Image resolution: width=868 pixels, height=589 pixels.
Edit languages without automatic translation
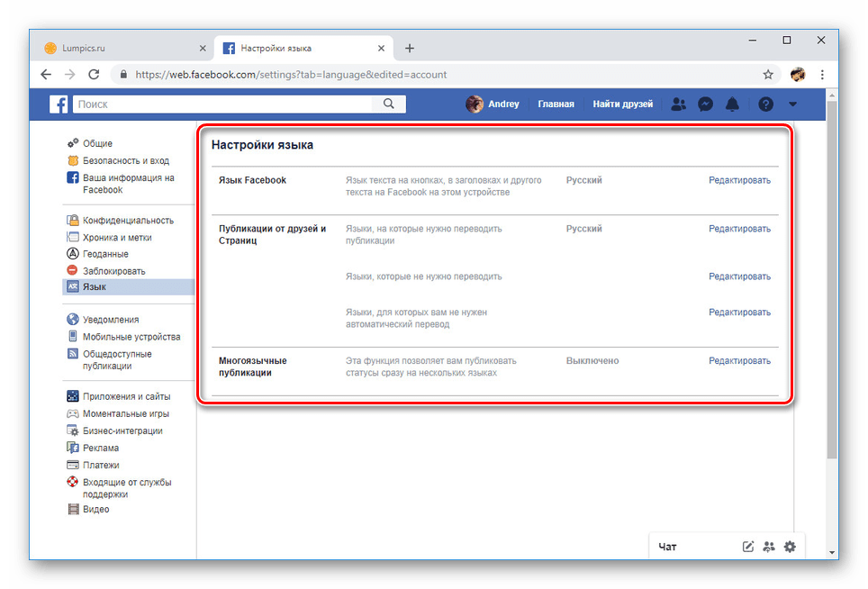click(739, 313)
